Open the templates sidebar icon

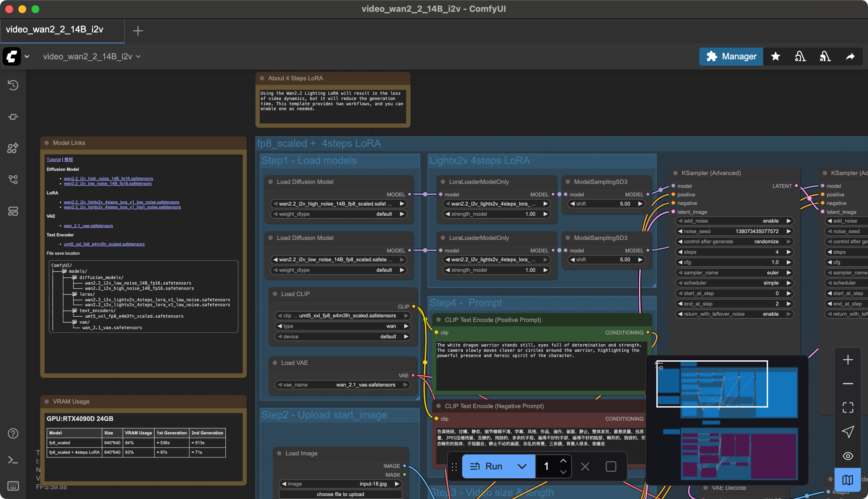point(13,211)
